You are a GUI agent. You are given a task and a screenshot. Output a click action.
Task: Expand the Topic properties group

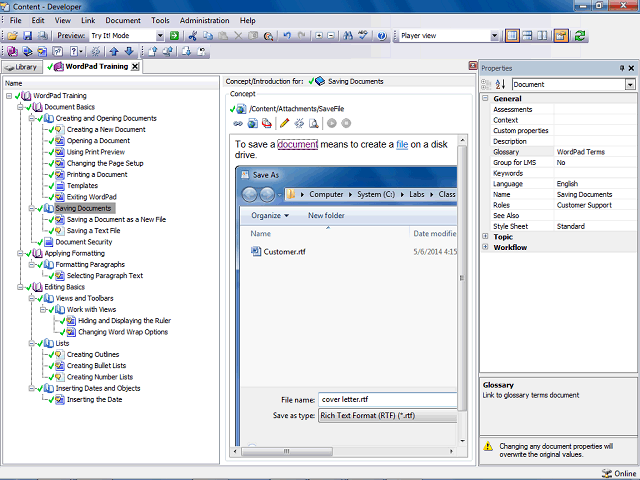[485, 236]
